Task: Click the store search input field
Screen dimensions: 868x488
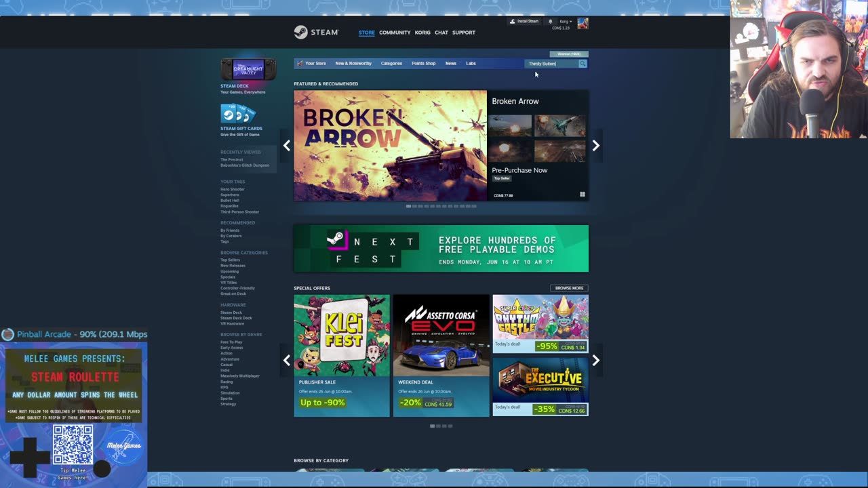Action: (551, 64)
